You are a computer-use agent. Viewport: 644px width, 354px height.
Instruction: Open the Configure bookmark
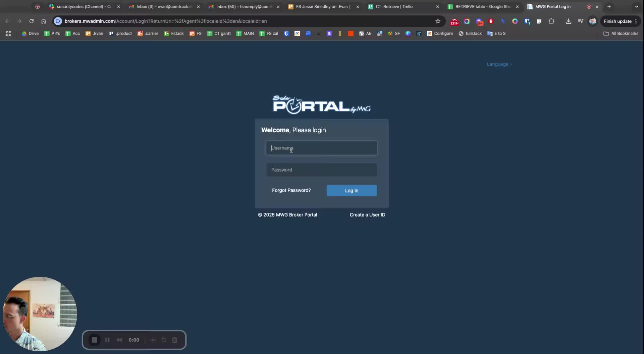point(440,34)
